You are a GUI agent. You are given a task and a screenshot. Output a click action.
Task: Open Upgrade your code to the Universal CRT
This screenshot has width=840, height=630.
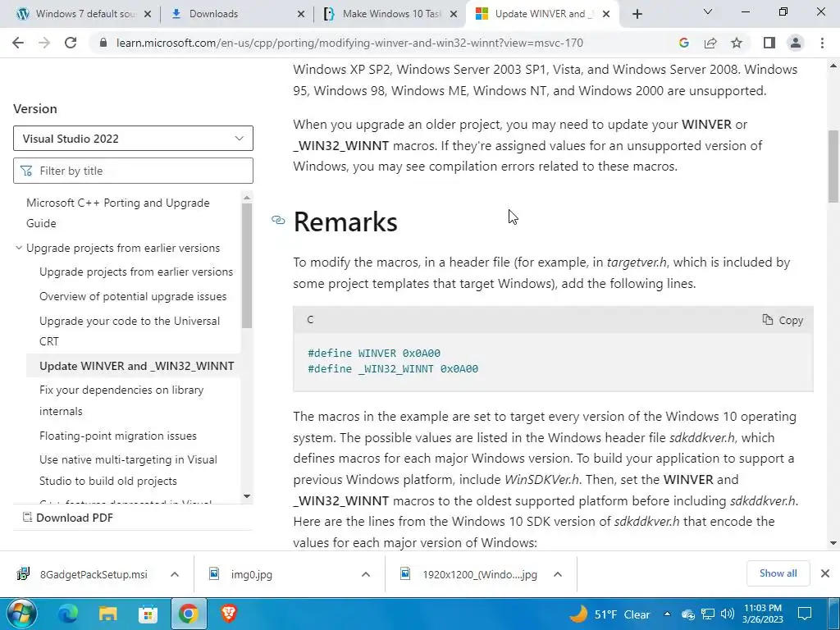130,331
